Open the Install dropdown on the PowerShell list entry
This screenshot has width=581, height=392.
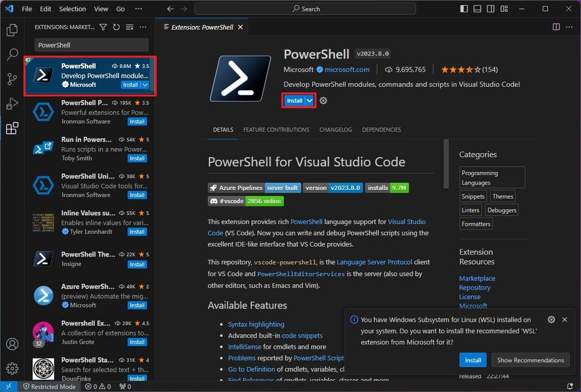(x=144, y=85)
